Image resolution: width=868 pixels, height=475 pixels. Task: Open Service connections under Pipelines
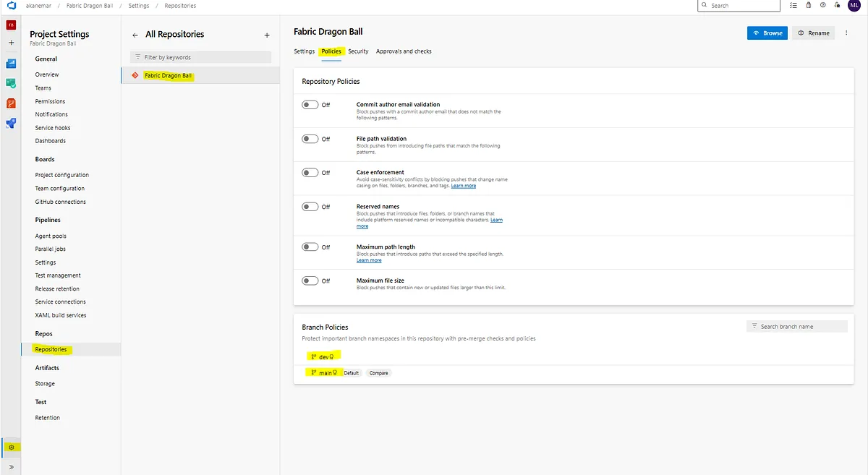pos(60,302)
